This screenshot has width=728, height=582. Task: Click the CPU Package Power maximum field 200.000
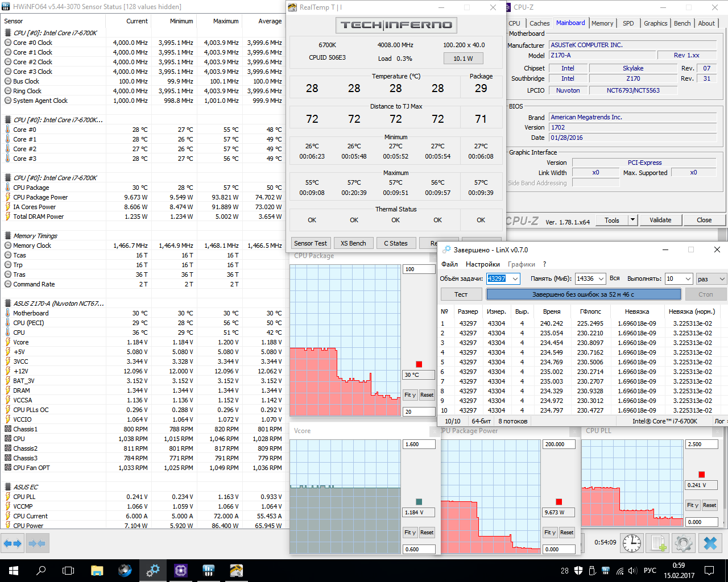point(559,444)
